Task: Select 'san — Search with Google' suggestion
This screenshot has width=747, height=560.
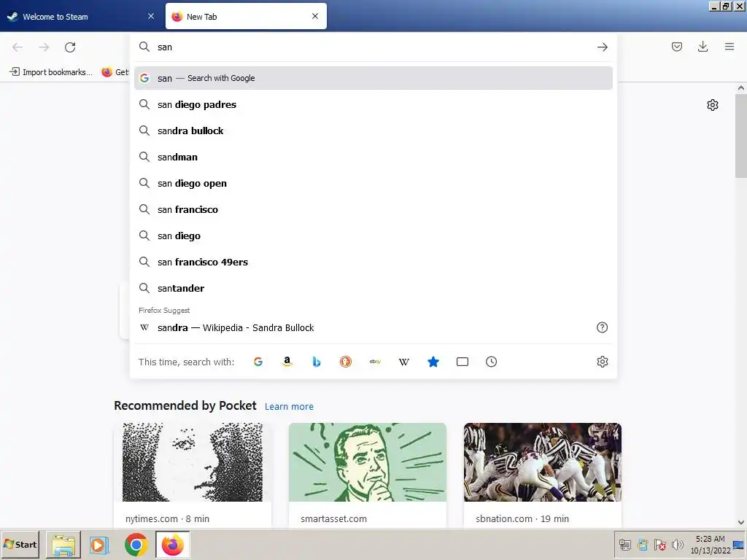Action: pyautogui.click(x=373, y=78)
